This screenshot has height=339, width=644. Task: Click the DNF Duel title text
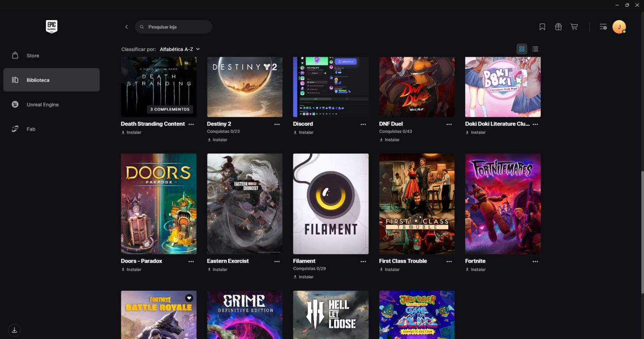(391, 124)
